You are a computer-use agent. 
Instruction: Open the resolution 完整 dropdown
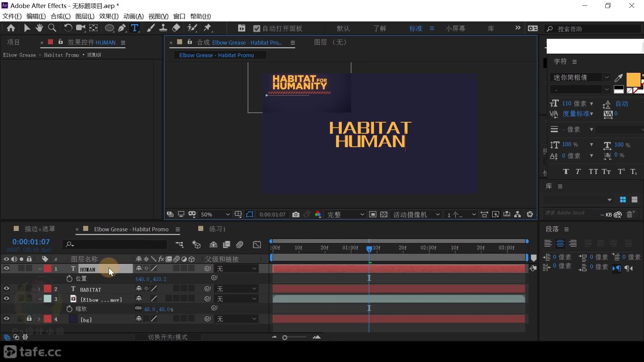pyautogui.click(x=345, y=215)
